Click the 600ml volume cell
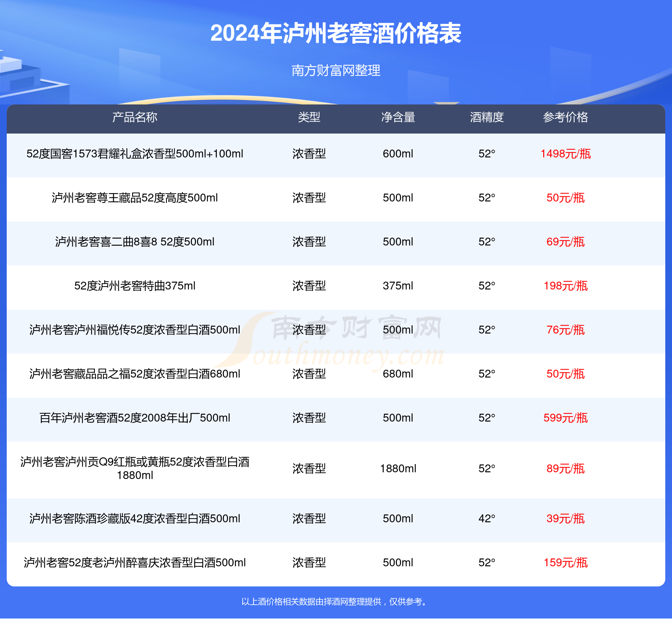The height and width of the screenshot is (623, 672). pos(398,154)
